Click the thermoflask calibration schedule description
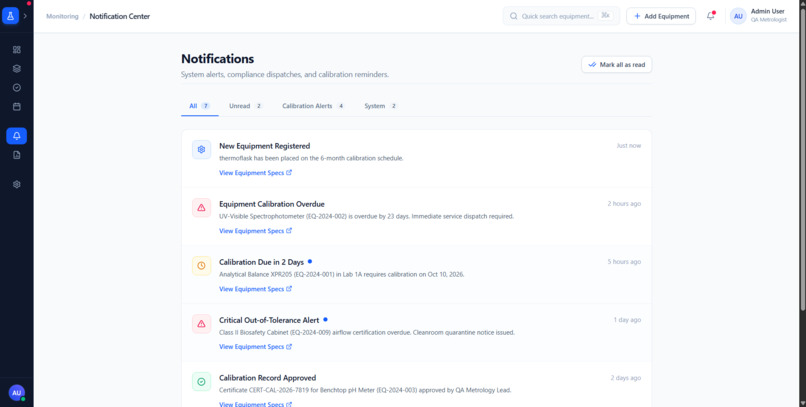The height and width of the screenshot is (407, 806). (312, 158)
